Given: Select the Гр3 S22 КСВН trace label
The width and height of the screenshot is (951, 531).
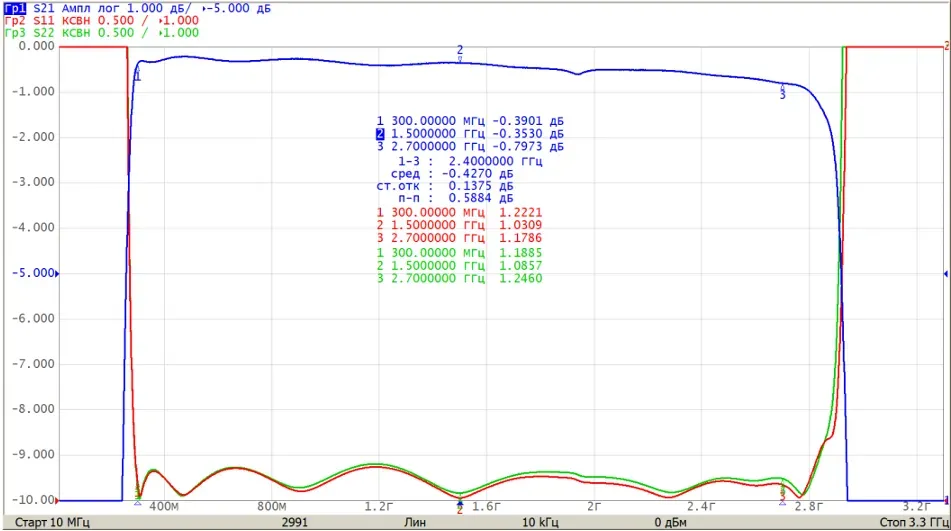Looking at the screenshot, I should (x=101, y=33).
